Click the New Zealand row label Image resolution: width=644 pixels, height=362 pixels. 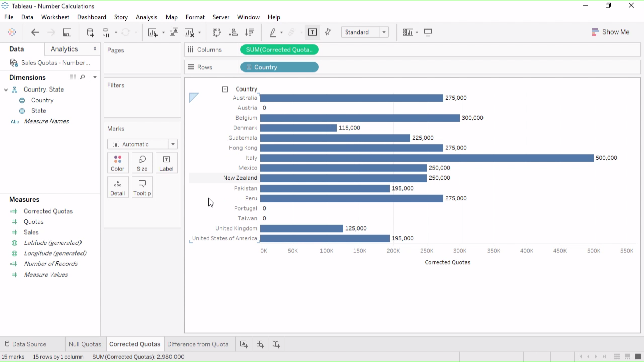pyautogui.click(x=240, y=178)
